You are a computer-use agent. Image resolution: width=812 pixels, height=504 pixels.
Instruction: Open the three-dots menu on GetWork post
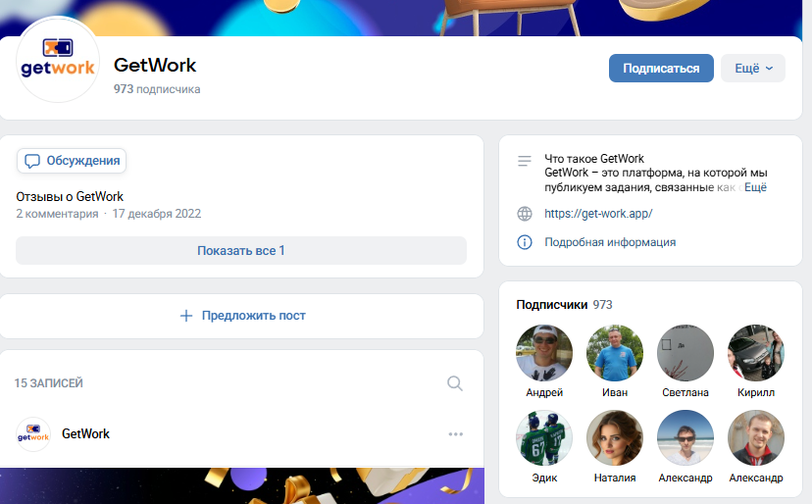pyautogui.click(x=456, y=434)
